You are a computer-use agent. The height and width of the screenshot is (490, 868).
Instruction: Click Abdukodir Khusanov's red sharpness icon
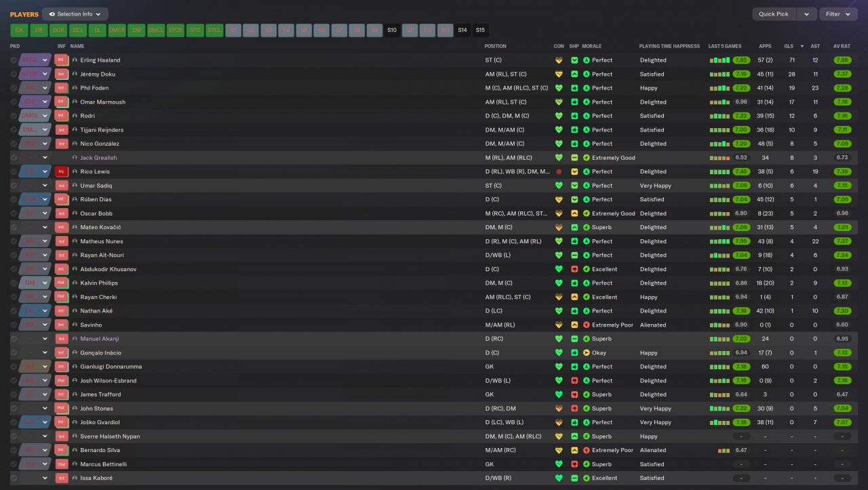[x=574, y=269]
